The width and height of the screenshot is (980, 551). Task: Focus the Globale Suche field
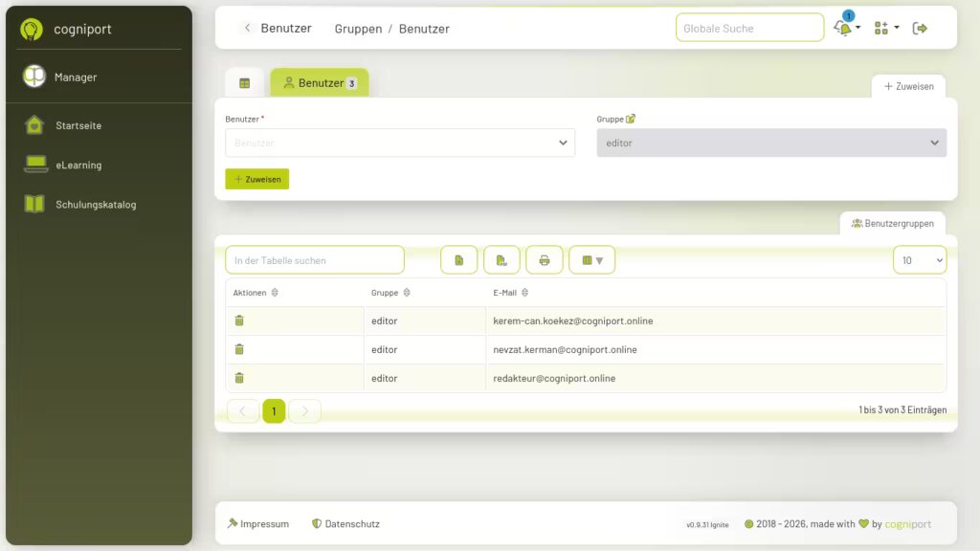[x=749, y=28]
